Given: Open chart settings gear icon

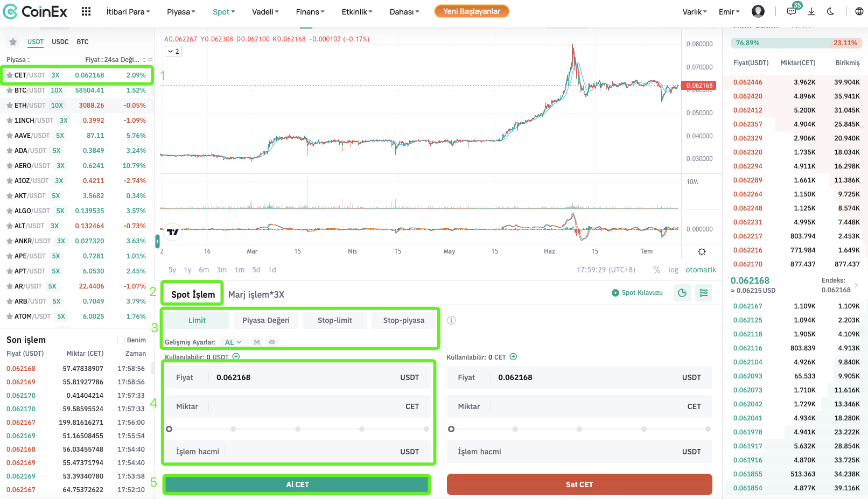Looking at the screenshot, I should coord(702,251).
